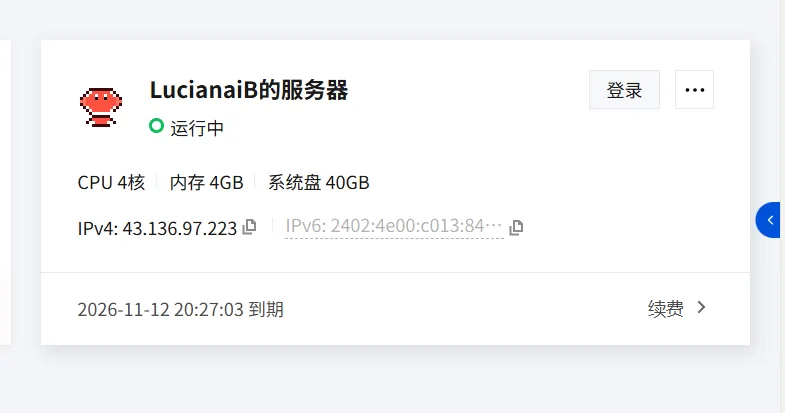Click the IPv4 address 43.136.97.223
Image resolution: width=785 pixels, height=413 pixels.
pyautogui.click(x=180, y=228)
